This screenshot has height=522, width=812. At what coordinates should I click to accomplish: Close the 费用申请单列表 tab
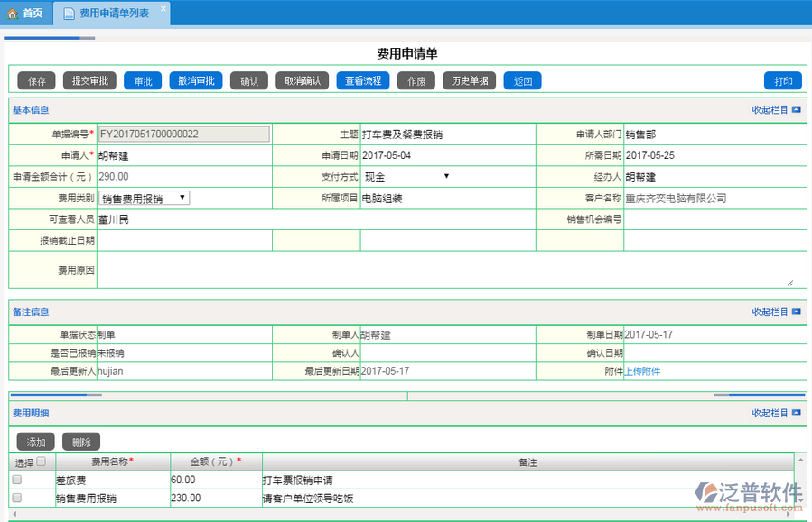[163, 8]
